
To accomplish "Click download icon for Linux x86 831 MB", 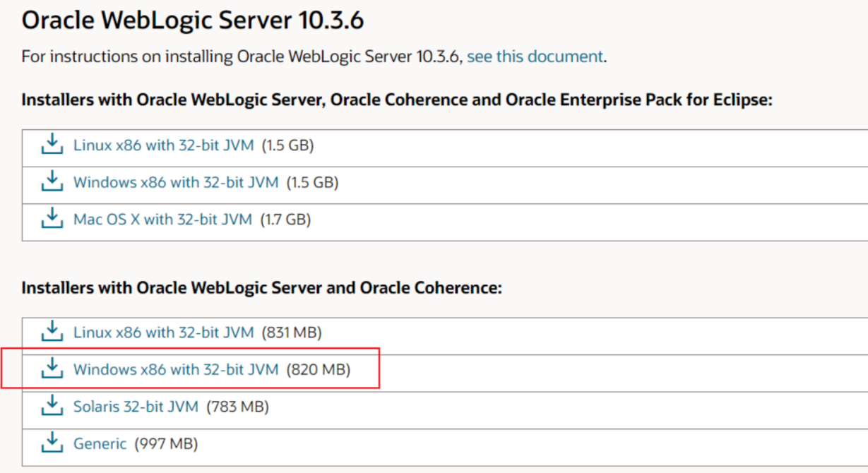I will (x=52, y=332).
